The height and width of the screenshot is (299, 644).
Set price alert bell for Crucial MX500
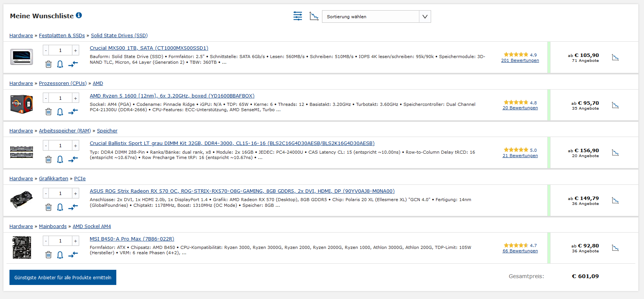click(60, 64)
